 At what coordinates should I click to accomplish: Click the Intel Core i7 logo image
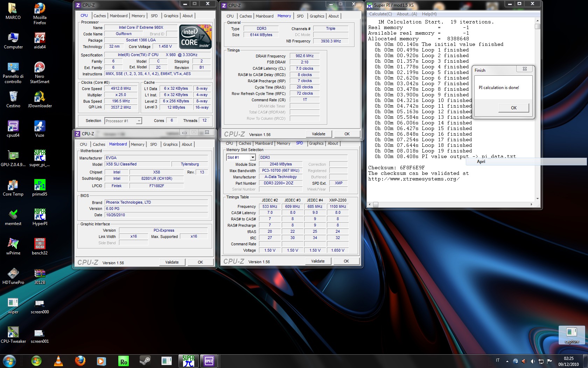click(195, 37)
